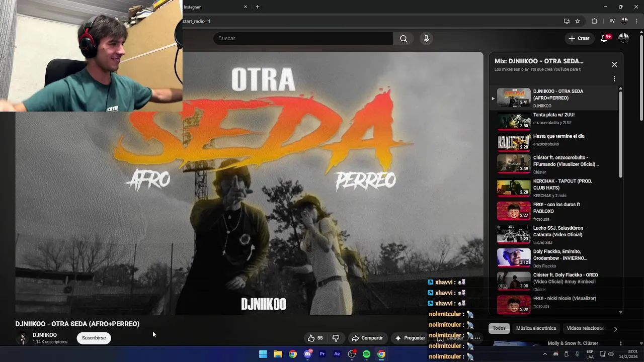Close the Mix playlist panel
The image size is (644, 362).
(614, 64)
